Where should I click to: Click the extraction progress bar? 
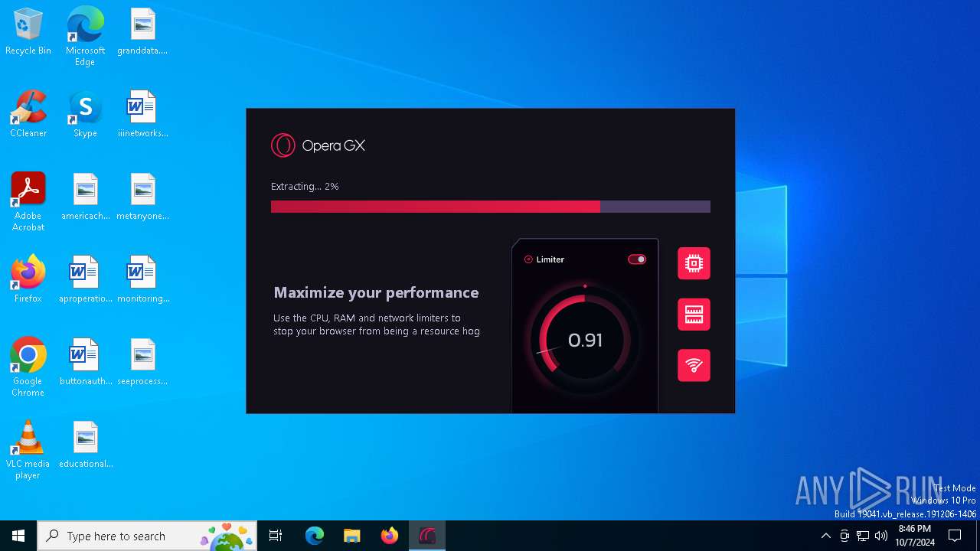(x=491, y=207)
